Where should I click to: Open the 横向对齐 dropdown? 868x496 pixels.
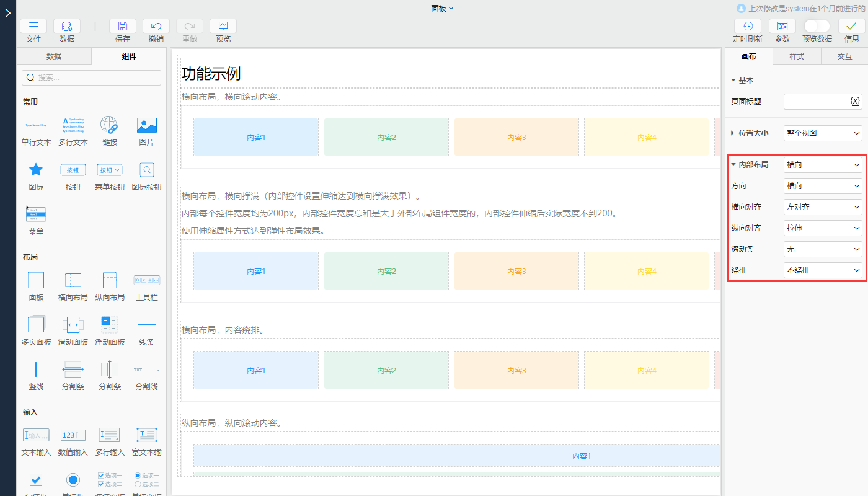coord(823,207)
